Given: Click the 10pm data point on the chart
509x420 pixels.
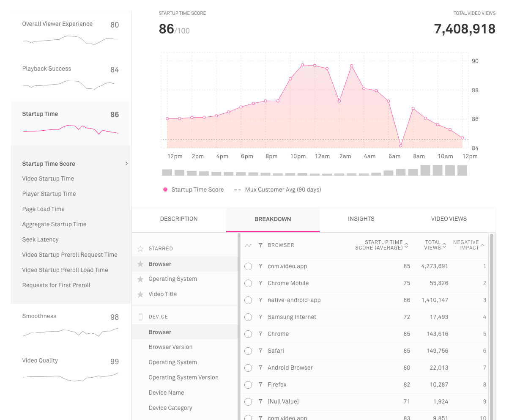Looking at the screenshot, I should click(x=302, y=65).
